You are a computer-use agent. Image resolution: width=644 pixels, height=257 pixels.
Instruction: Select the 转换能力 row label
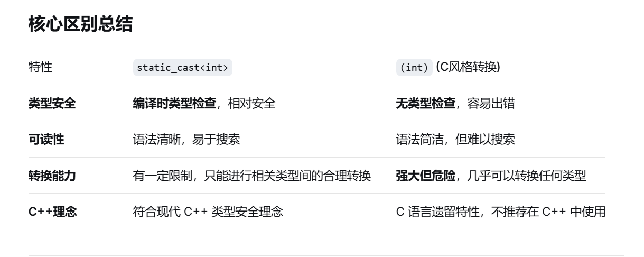tap(52, 176)
